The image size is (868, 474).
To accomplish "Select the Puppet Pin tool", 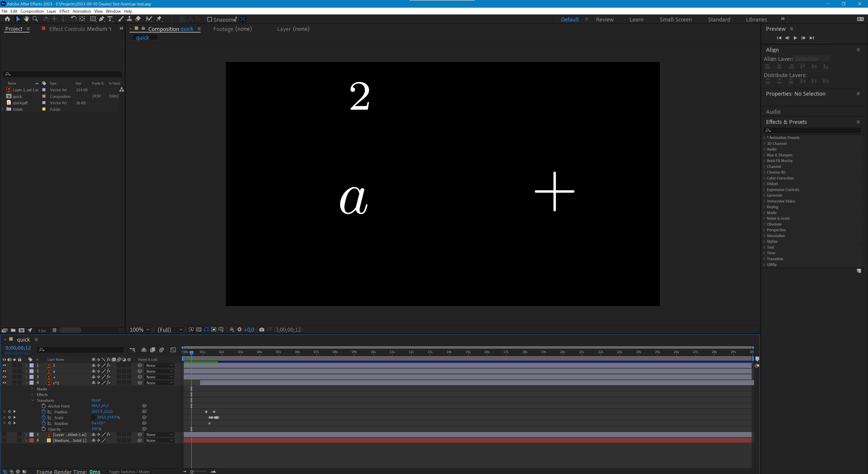I will click(x=159, y=19).
